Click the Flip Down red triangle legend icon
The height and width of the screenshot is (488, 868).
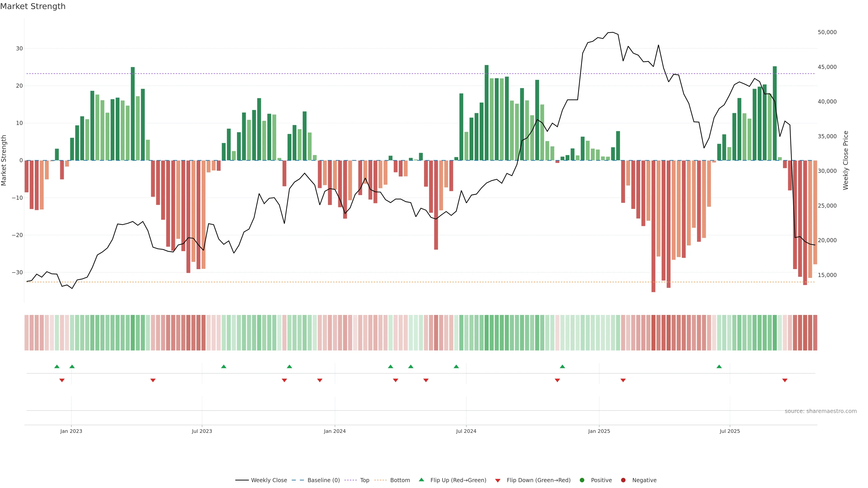click(498, 481)
